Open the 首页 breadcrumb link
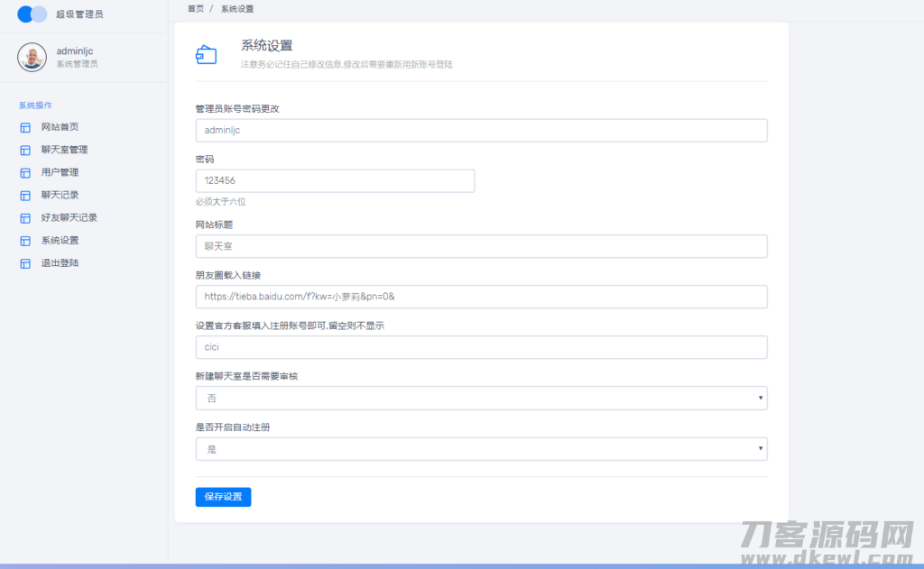The height and width of the screenshot is (569, 924). click(193, 8)
